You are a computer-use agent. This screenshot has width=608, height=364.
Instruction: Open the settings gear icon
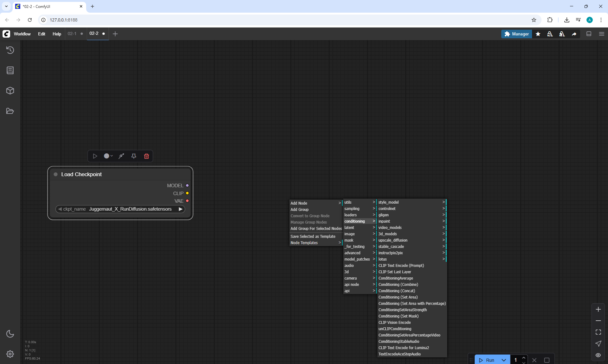(x=10, y=354)
